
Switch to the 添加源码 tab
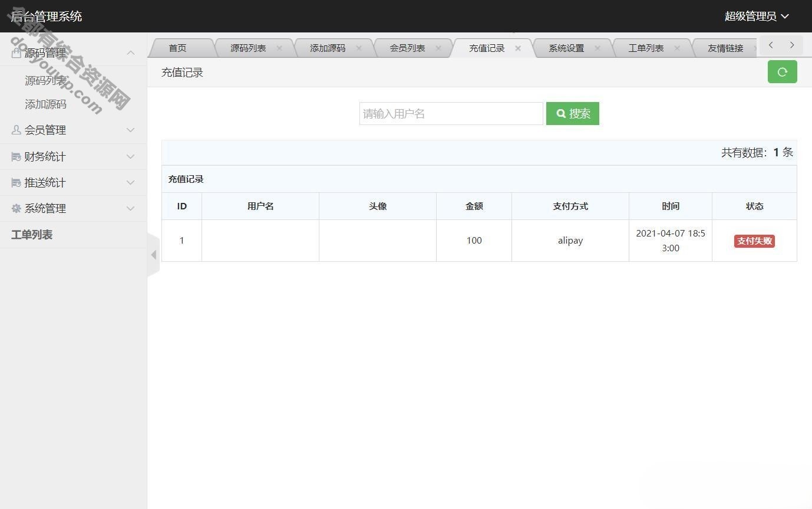pyautogui.click(x=328, y=48)
